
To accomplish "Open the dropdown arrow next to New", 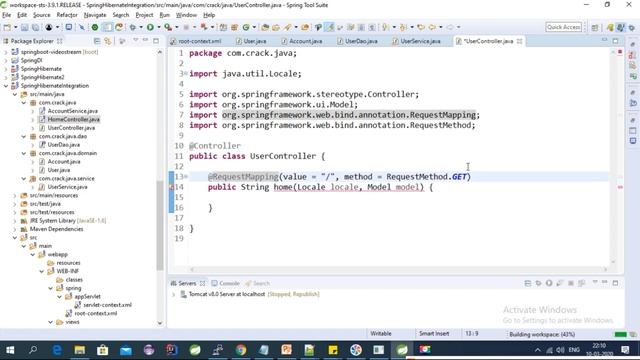I will point(16,27).
